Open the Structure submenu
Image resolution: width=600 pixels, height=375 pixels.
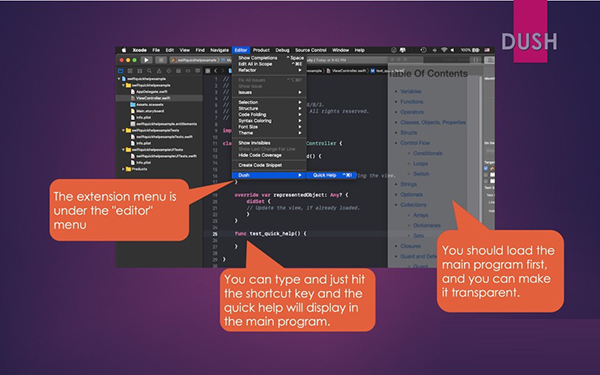[269, 108]
